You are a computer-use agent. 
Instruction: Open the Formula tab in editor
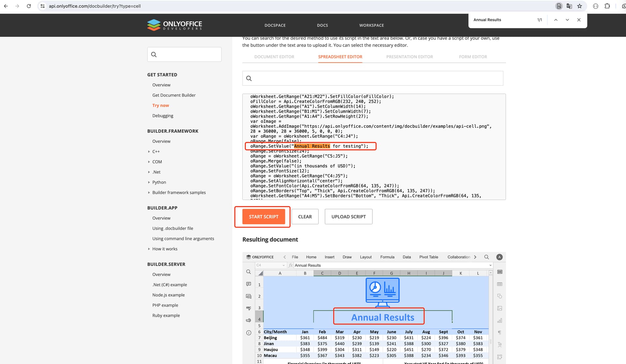click(387, 257)
